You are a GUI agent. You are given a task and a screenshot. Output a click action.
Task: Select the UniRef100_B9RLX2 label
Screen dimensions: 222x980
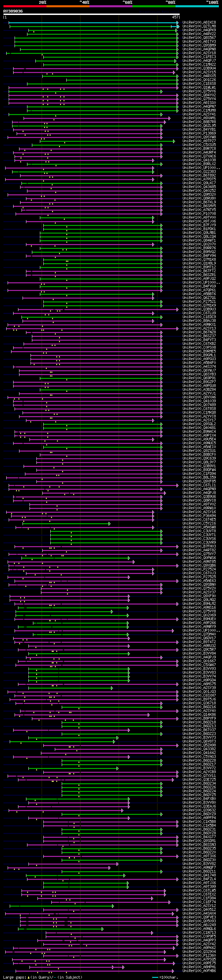[x=199, y=164]
